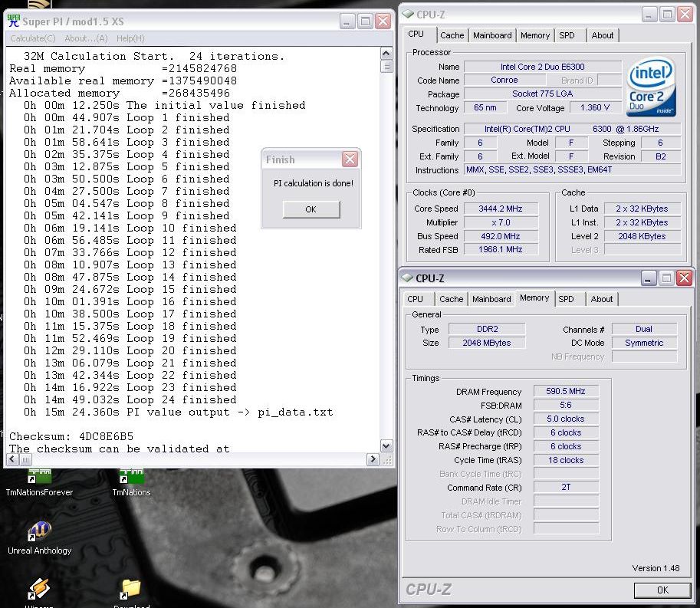Click the Core Speed value 3444.2 MHz

[x=501, y=209]
